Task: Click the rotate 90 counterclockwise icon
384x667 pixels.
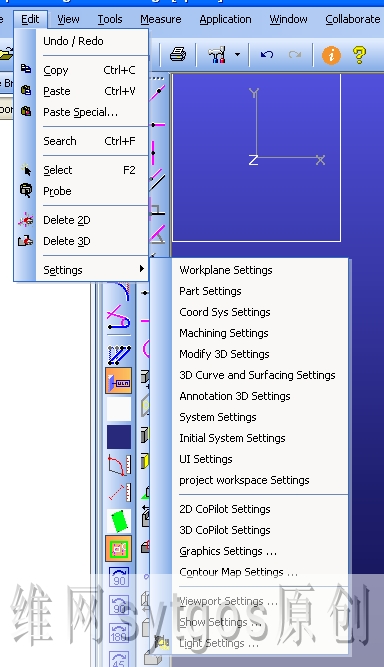Action: [119, 605]
